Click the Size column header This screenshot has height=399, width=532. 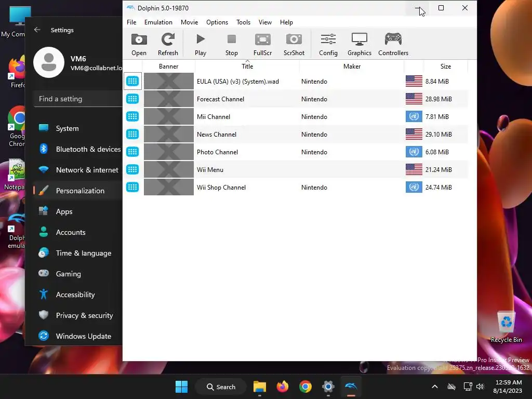pyautogui.click(x=445, y=66)
